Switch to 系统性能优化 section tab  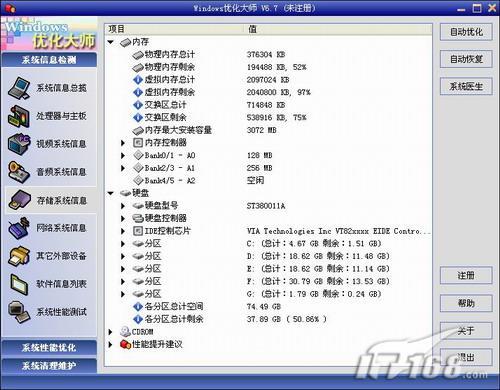pos(49,348)
